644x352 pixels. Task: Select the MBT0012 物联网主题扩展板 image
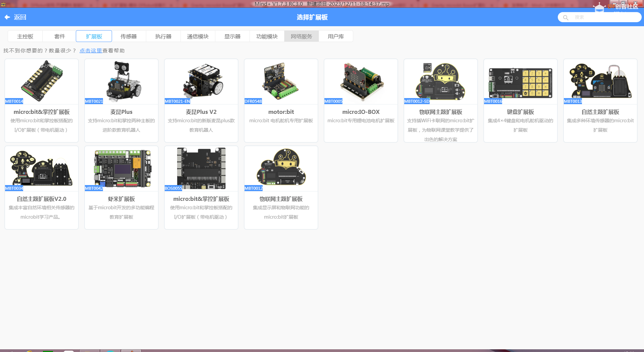tap(281, 167)
